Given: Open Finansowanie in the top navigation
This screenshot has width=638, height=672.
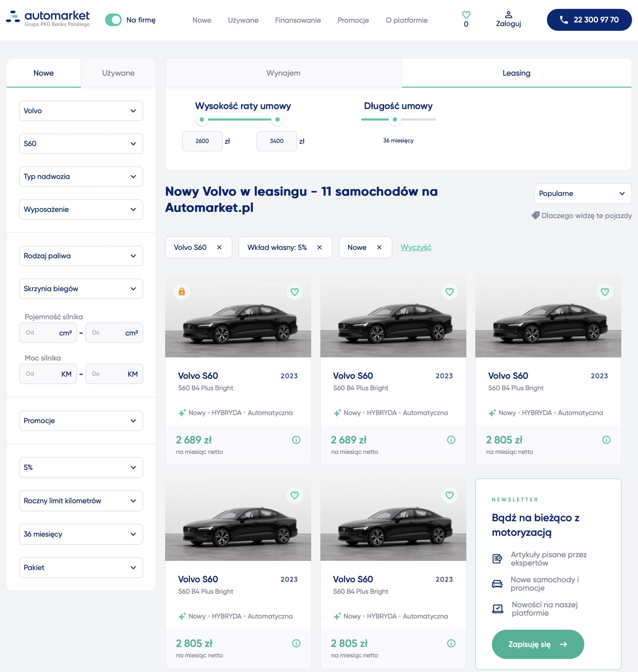Looking at the screenshot, I should [x=298, y=20].
